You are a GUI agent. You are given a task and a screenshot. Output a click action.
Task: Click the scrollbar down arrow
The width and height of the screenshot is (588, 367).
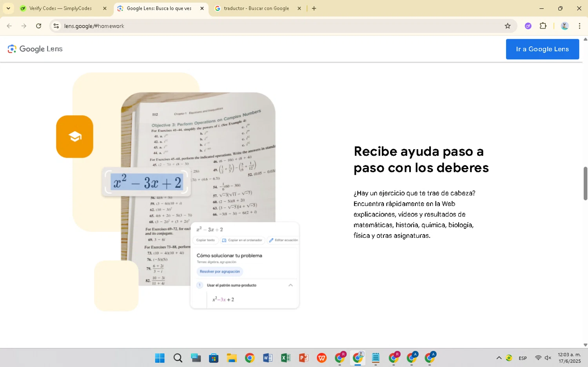tap(585, 345)
